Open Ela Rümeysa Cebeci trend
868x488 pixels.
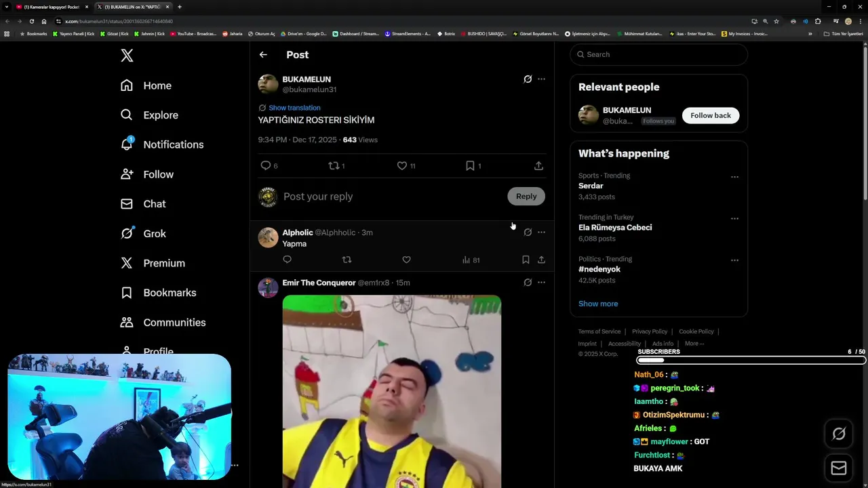tap(615, 228)
